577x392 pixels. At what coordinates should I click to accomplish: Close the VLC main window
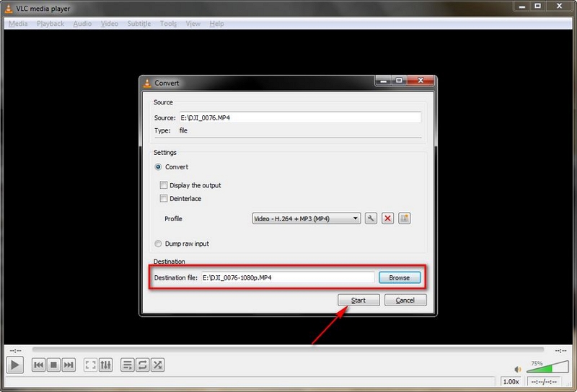[x=560, y=6]
